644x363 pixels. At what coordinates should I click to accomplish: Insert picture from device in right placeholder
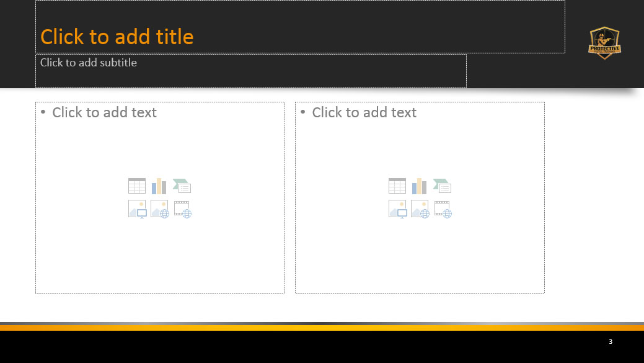pos(397,209)
